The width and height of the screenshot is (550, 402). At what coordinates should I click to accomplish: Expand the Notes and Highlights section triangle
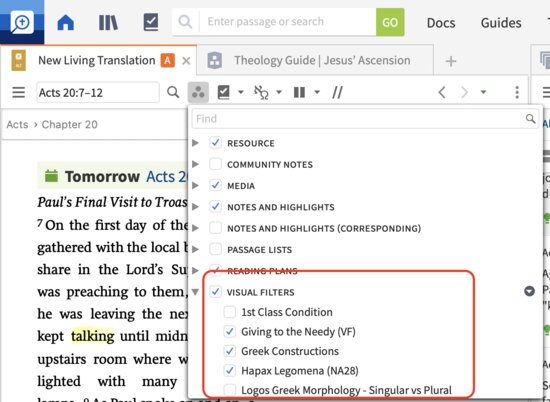(x=195, y=207)
